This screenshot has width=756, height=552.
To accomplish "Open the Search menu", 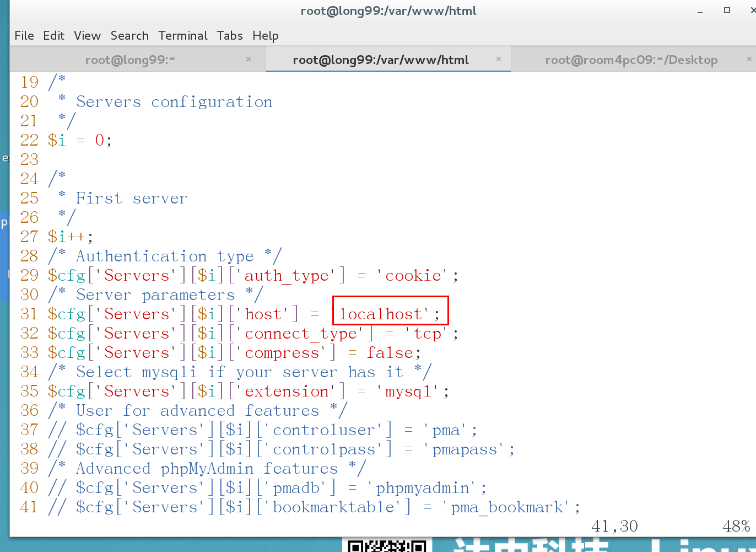I will click(x=129, y=35).
